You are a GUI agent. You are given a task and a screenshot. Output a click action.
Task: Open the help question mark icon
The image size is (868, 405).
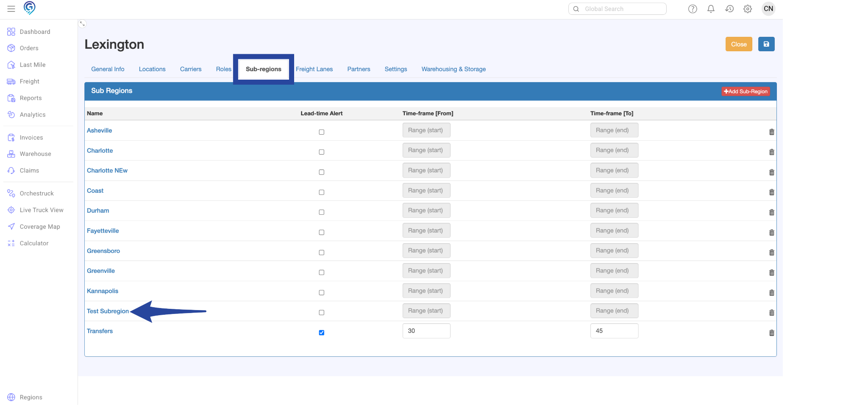pyautogui.click(x=692, y=9)
